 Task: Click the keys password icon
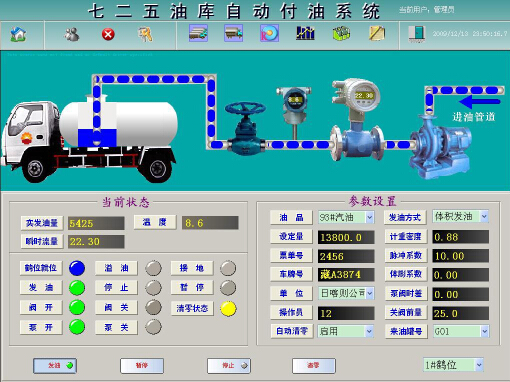(x=145, y=34)
